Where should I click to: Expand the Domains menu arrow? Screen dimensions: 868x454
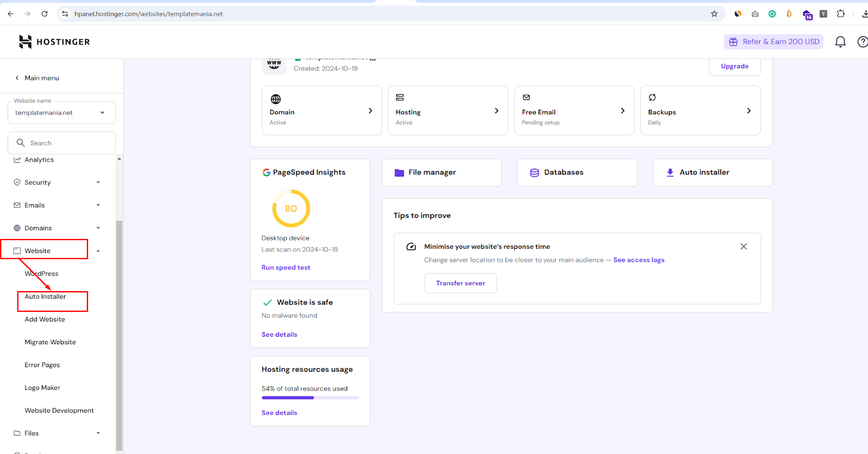[98, 228]
